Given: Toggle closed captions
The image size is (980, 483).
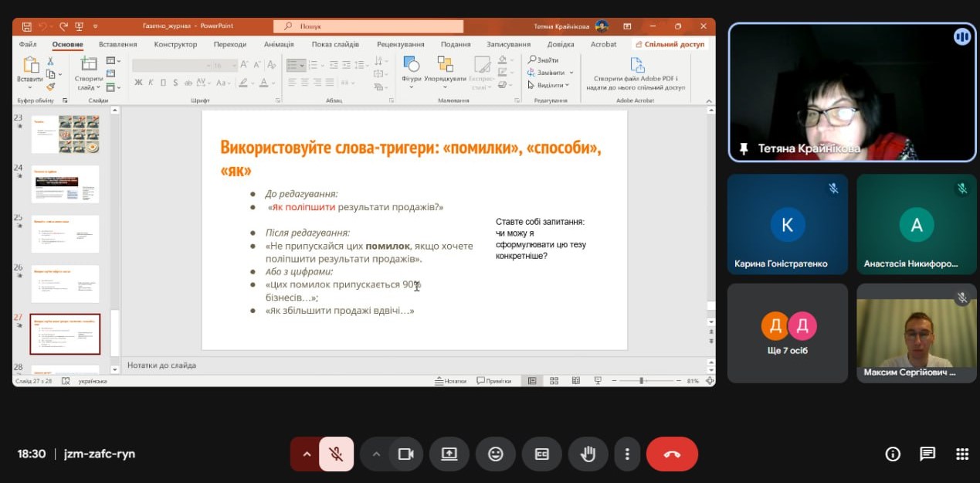Looking at the screenshot, I should click(542, 454).
